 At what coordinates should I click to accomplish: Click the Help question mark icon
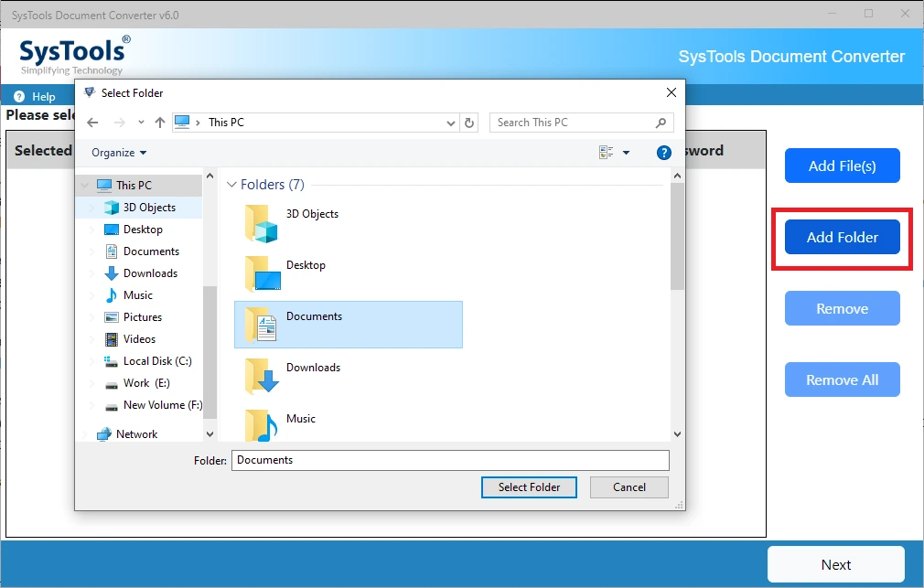pyautogui.click(x=19, y=97)
